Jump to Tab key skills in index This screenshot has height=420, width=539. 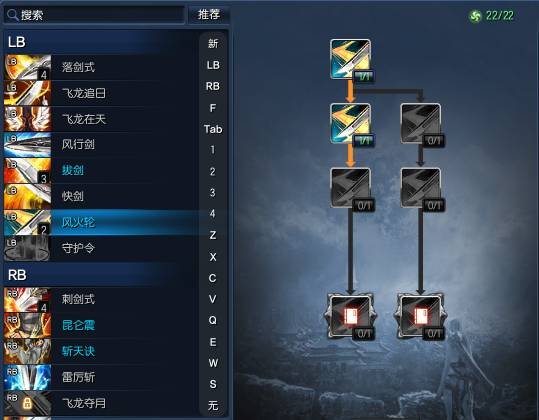tap(213, 129)
